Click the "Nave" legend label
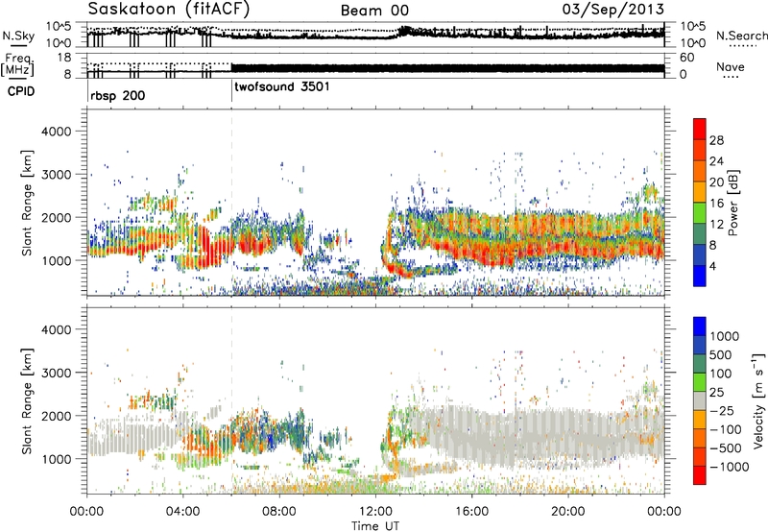The image size is (768, 532). 731,66
